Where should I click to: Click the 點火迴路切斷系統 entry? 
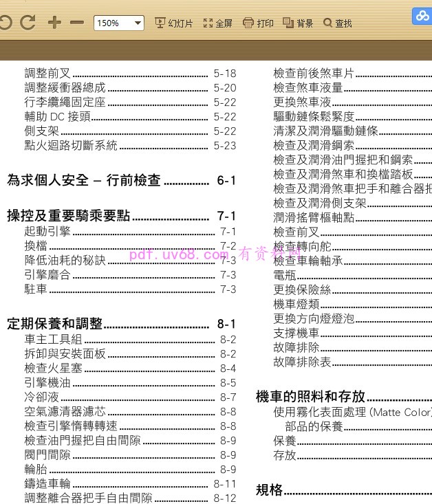[x=71, y=145]
